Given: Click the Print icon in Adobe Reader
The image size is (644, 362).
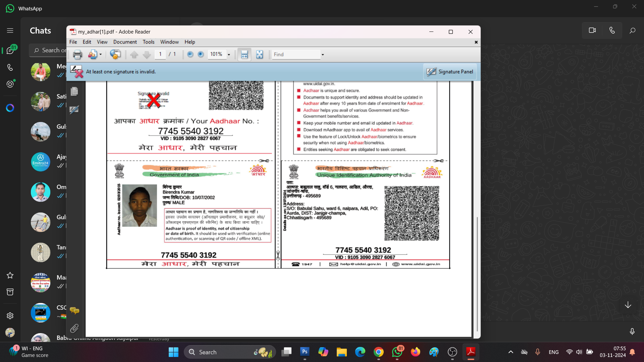Looking at the screenshot, I should point(77,55).
